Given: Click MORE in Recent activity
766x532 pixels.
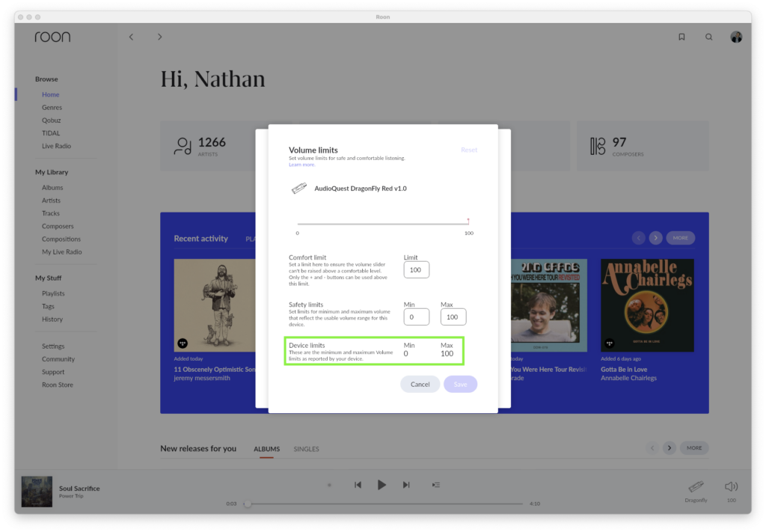Looking at the screenshot, I should coord(681,238).
